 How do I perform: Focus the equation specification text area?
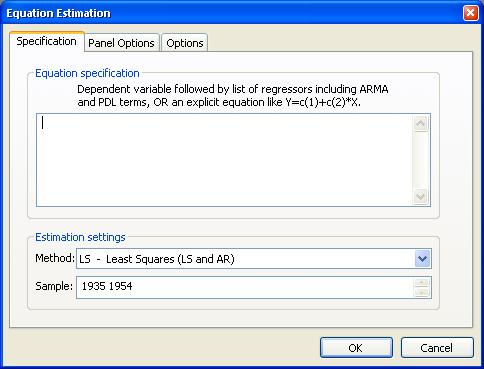(x=224, y=160)
